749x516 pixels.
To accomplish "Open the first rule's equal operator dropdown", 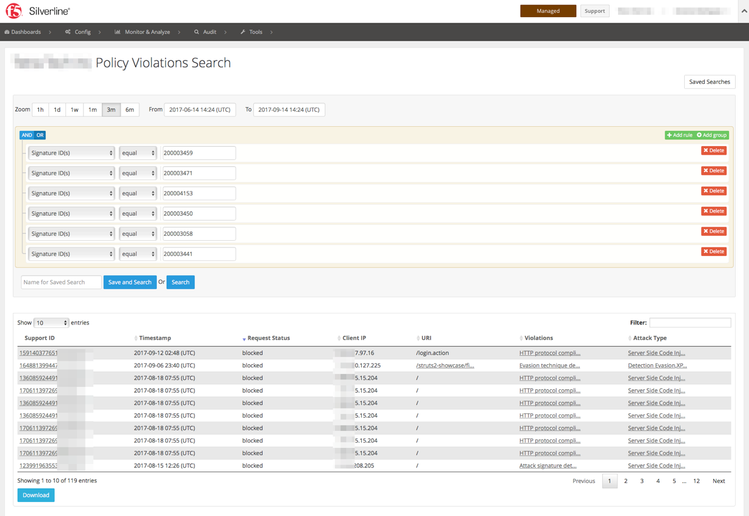I will click(138, 153).
